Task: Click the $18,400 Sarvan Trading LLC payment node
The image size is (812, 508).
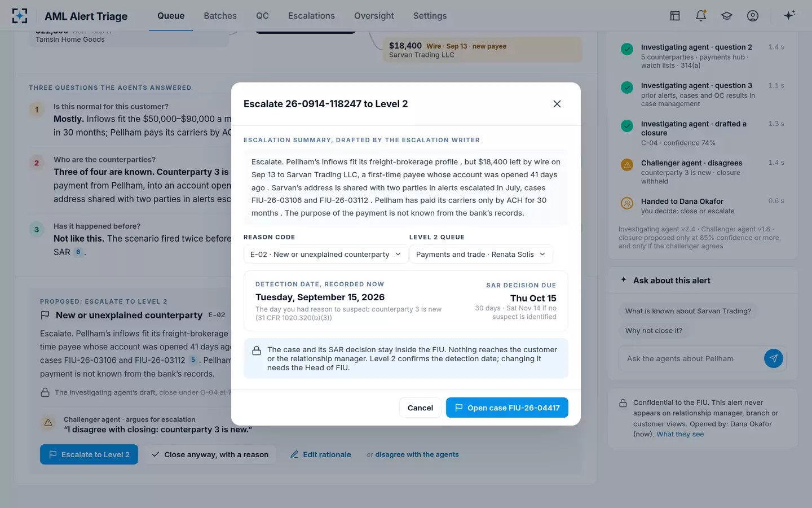Action: tap(482, 50)
